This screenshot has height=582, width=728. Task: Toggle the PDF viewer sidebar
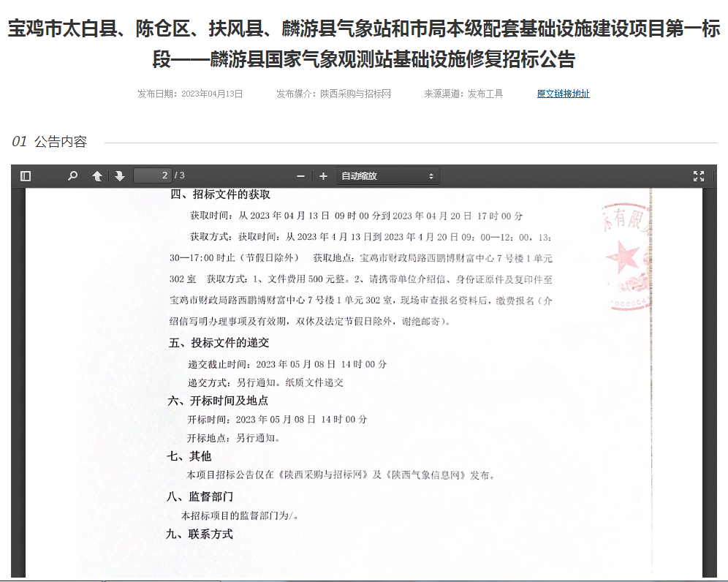(26, 176)
